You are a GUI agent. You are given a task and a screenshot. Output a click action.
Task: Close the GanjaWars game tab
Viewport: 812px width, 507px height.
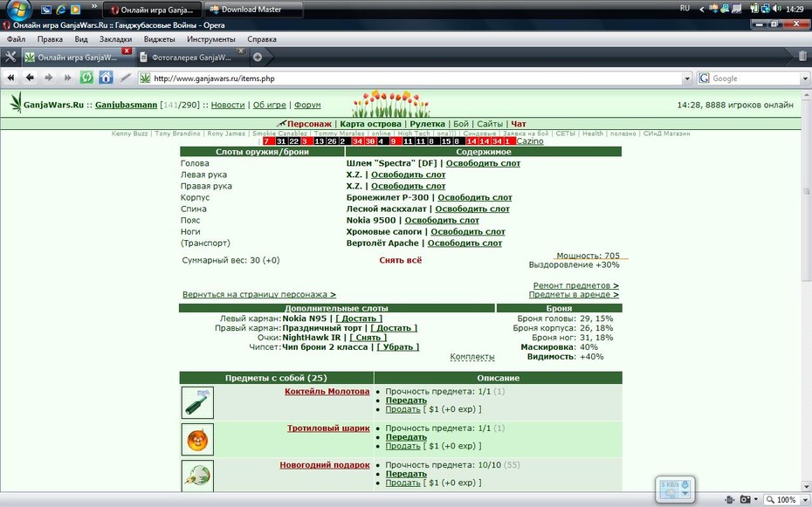click(x=127, y=51)
